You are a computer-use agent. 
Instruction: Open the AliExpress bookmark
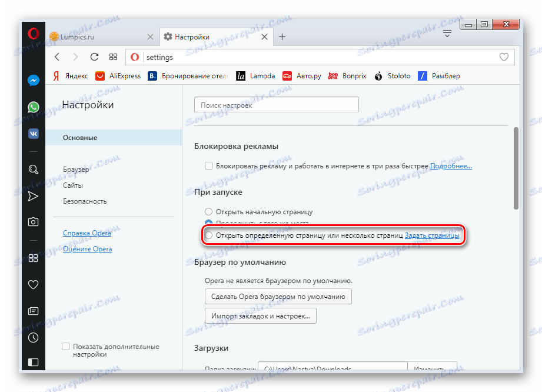[x=118, y=76]
